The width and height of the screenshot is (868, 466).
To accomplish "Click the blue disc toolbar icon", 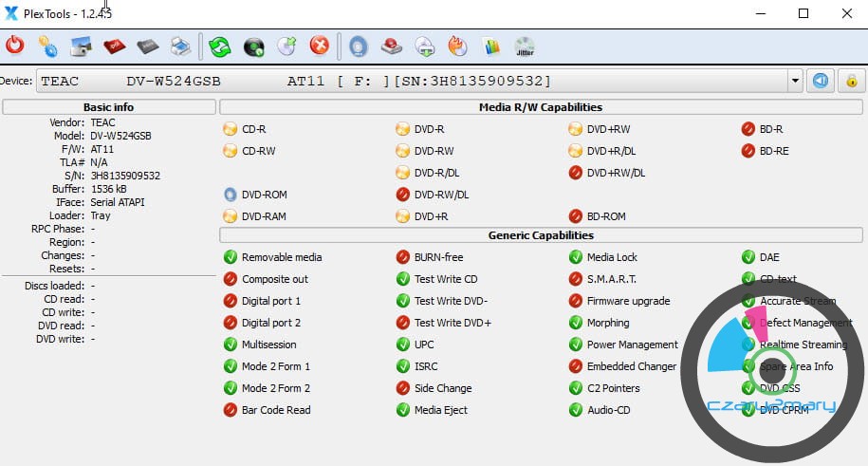I will [x=359, y=46].
